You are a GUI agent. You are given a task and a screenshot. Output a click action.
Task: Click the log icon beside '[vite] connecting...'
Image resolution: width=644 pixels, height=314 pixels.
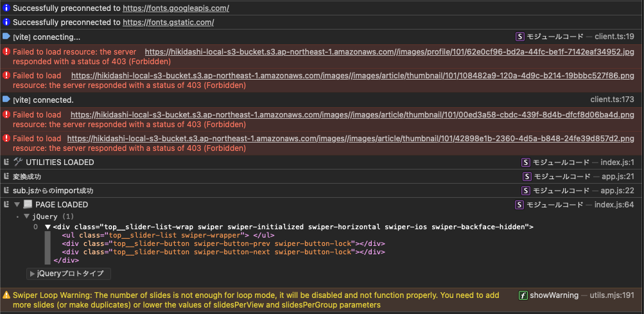(6, 37)
